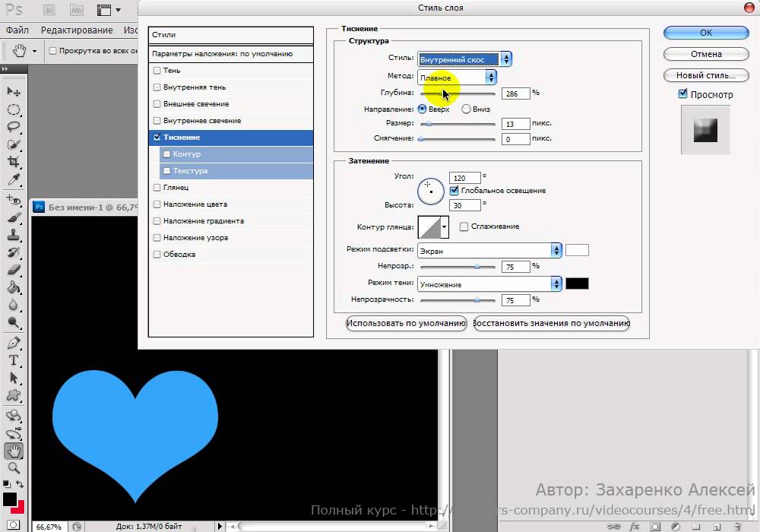Select the Quick Selection tool
This screenshot has height=532, width=760.
[14, 145]
